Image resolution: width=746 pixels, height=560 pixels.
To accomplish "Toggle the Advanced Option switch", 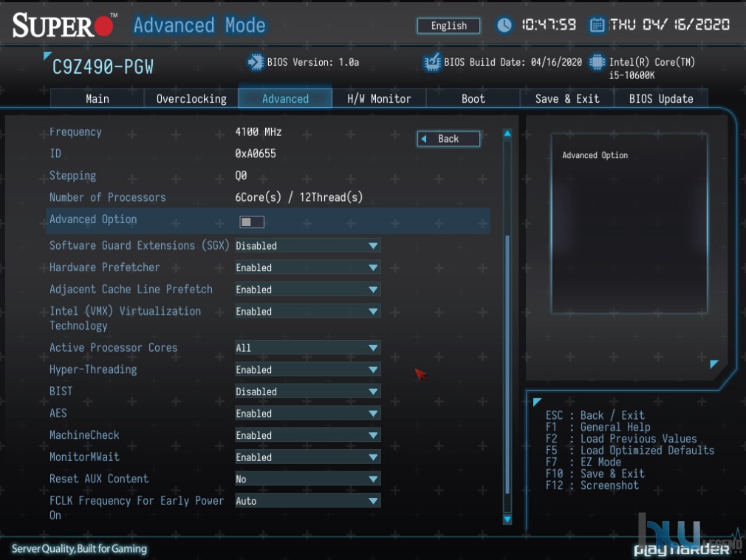I will pyautogui.click(x=252, y=222).
